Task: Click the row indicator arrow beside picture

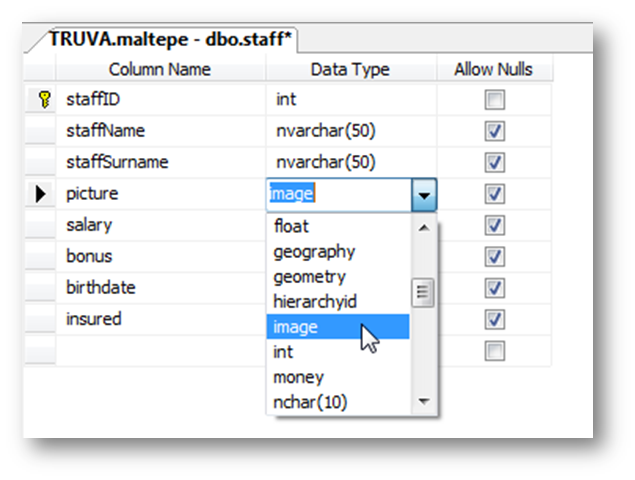Action: [41, 194]
